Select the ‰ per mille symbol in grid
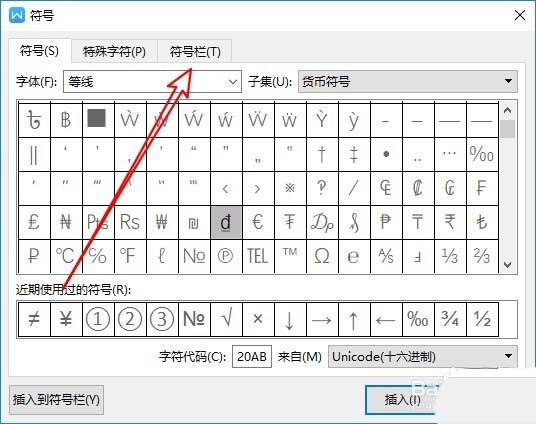 [482, 155]
